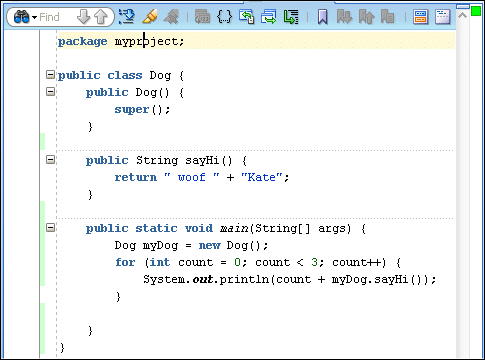Screen dimensions: 485x360
Task: Click the green status square indicator
Action: (476, 11)
